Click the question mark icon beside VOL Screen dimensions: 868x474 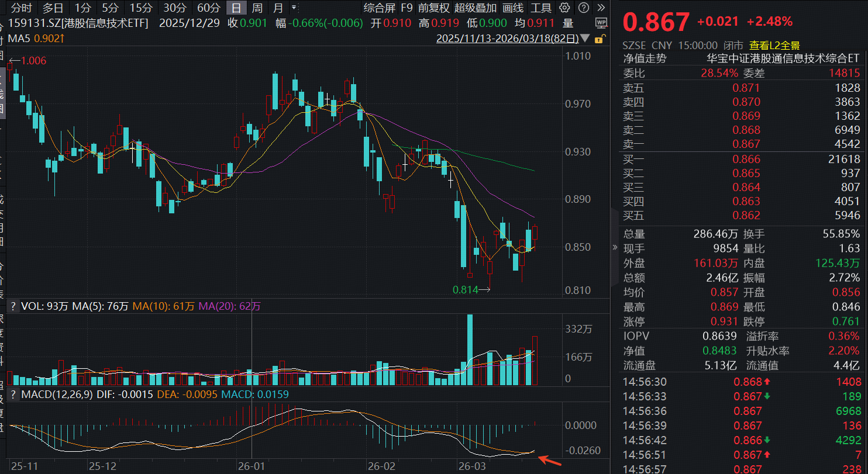point(13,306)
